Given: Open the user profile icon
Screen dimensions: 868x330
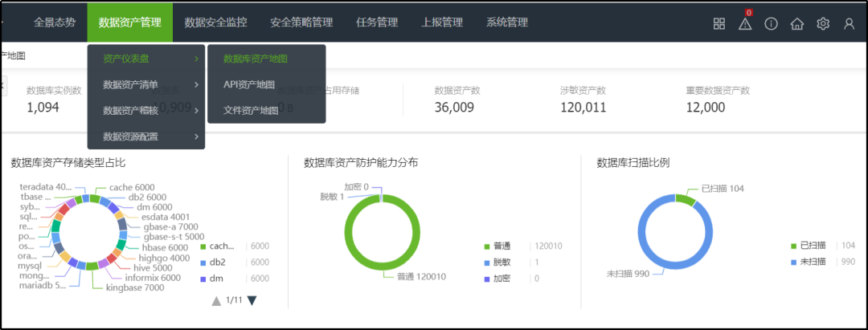Looking at the screenshot, I should point(850,23).
